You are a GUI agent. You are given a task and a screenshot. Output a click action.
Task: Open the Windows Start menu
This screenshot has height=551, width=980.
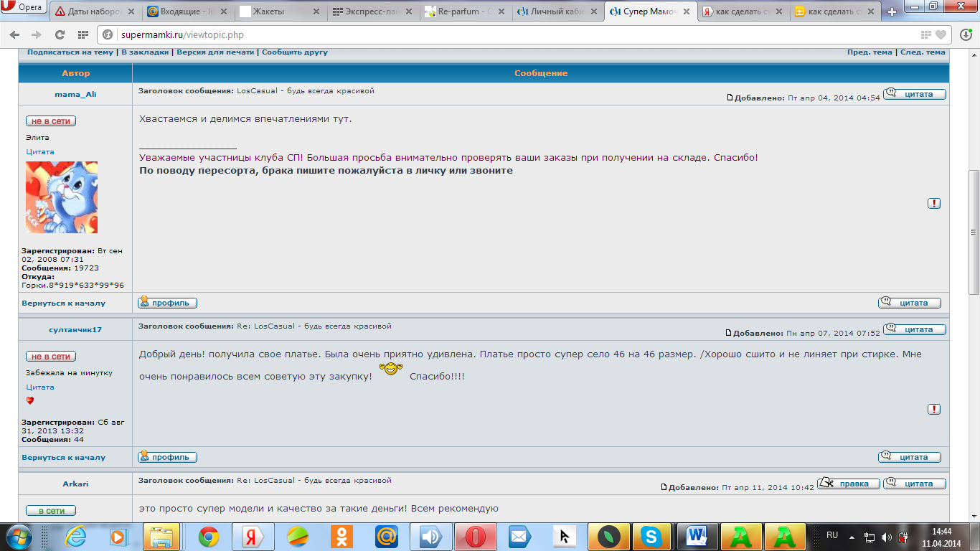[x=18, y=536]
